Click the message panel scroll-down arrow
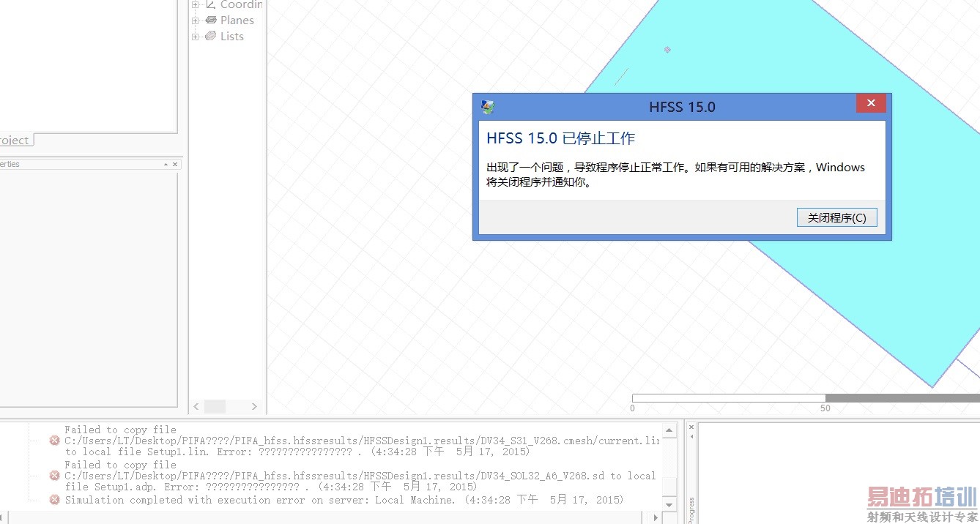 (x=668, y=504)
